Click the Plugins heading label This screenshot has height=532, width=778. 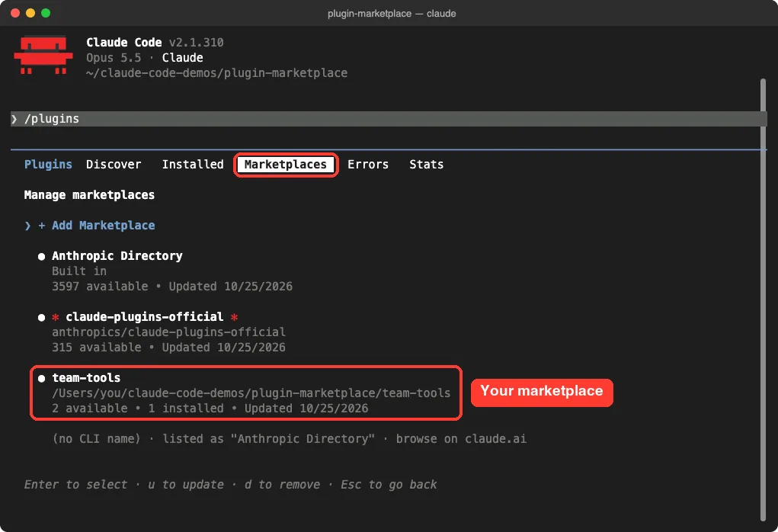click(48, 165)
